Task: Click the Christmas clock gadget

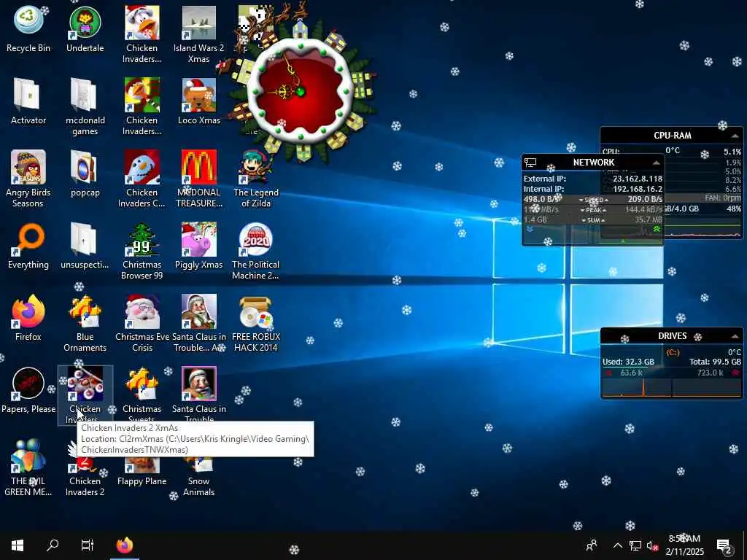Action: [300, 90]
